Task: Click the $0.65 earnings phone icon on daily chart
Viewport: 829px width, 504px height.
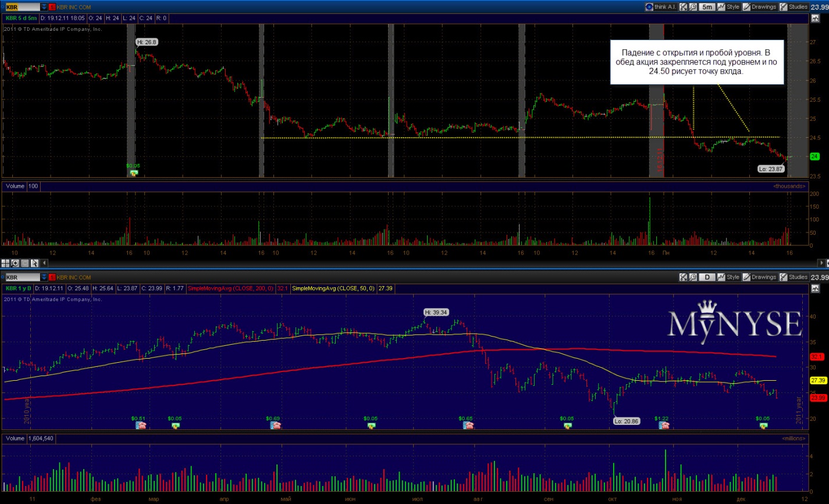Action: (x=467, y=426)
